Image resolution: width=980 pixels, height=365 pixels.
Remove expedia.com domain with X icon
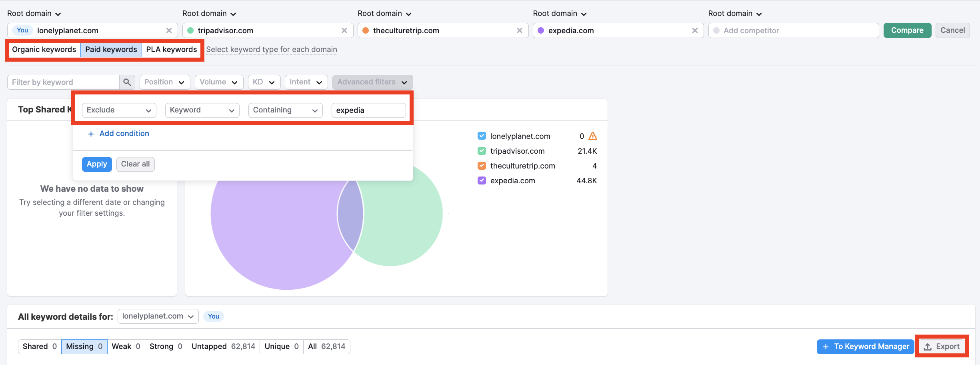tap(695, 30)
